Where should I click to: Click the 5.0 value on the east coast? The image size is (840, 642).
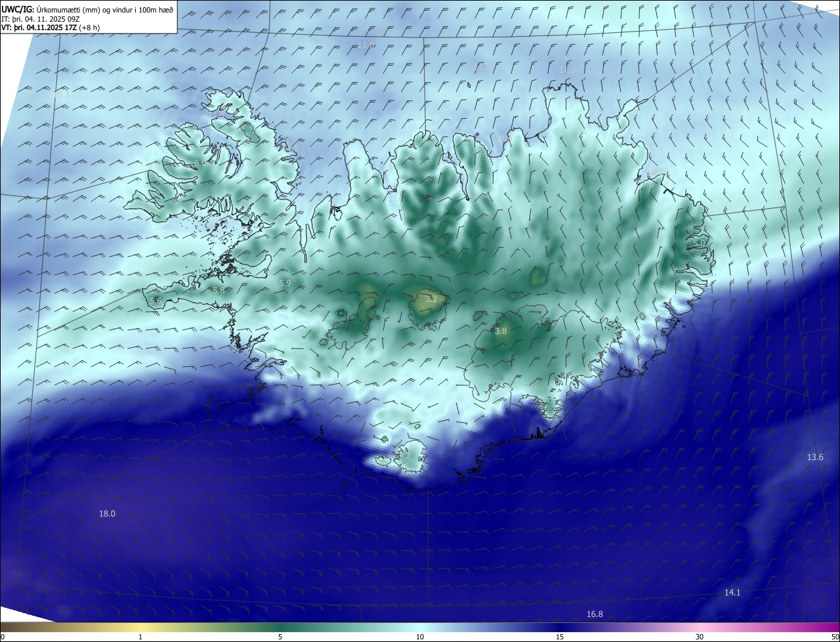coord(699,244)
